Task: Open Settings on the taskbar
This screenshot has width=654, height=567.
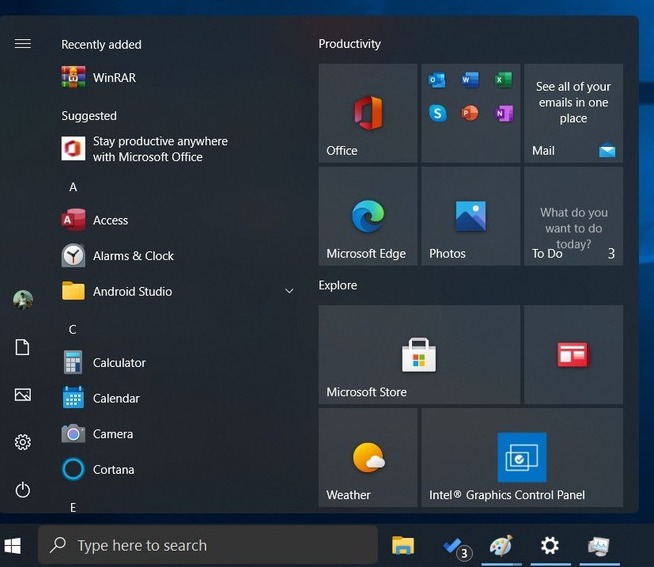Action: (x=550, y=545)
